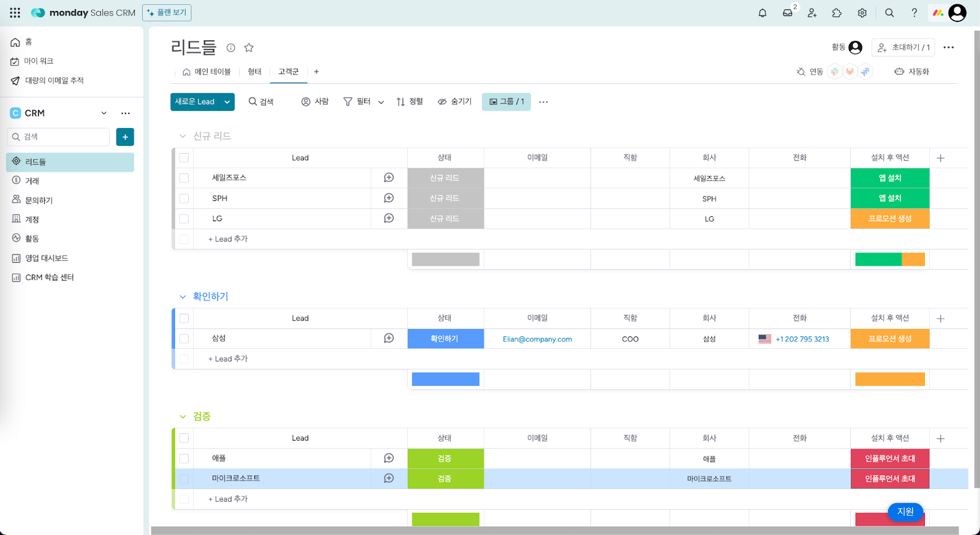Check the 세일즈포스 row checkbox
The height and width of the screenshot is (535, 980).
point(184,178)
